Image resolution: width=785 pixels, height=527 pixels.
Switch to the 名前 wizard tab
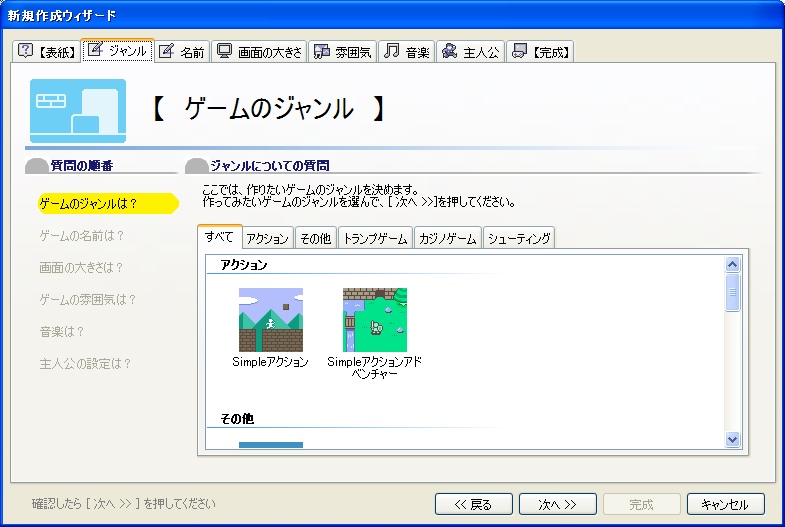coord(181,52)
